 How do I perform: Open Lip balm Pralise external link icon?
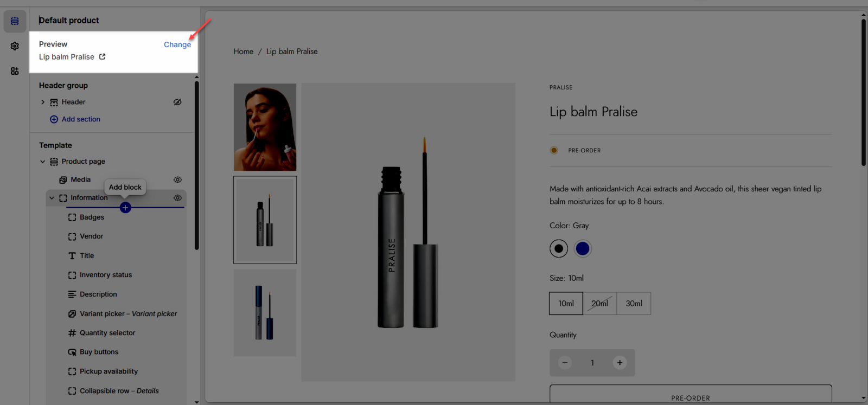(102, 56)
